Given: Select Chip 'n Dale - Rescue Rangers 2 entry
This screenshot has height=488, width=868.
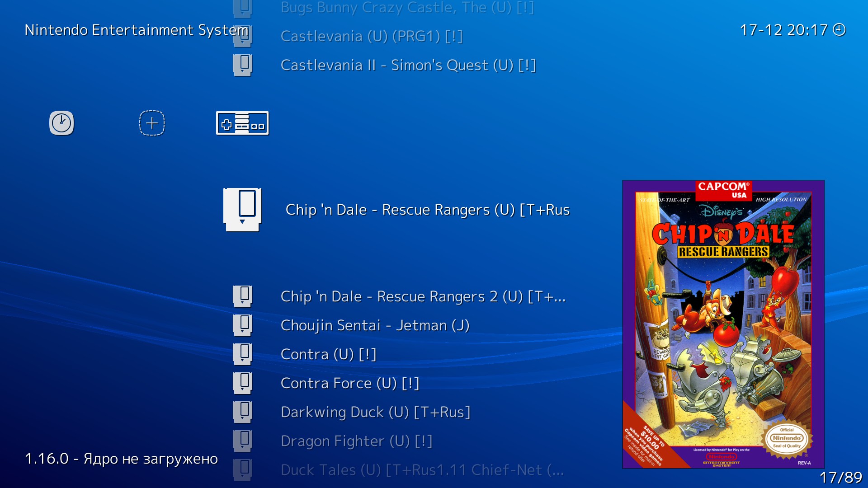Looking at the screenshot, I should 423,296.
